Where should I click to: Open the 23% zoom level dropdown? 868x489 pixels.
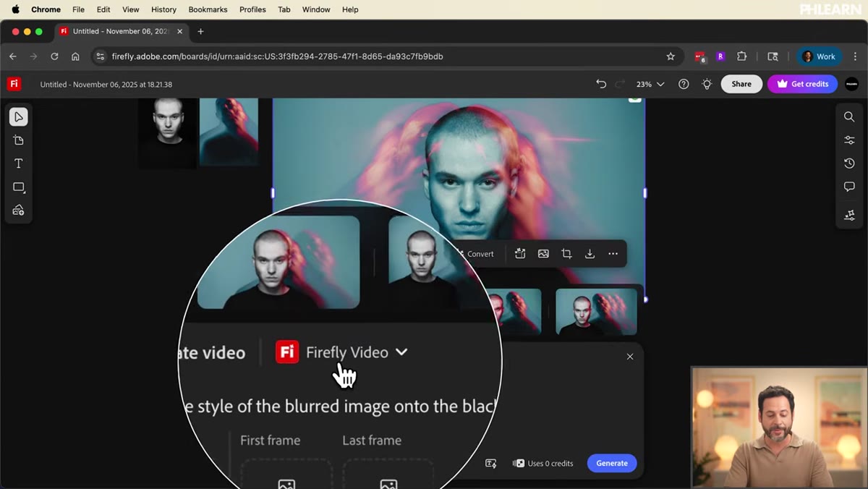(x=650, y=84)
